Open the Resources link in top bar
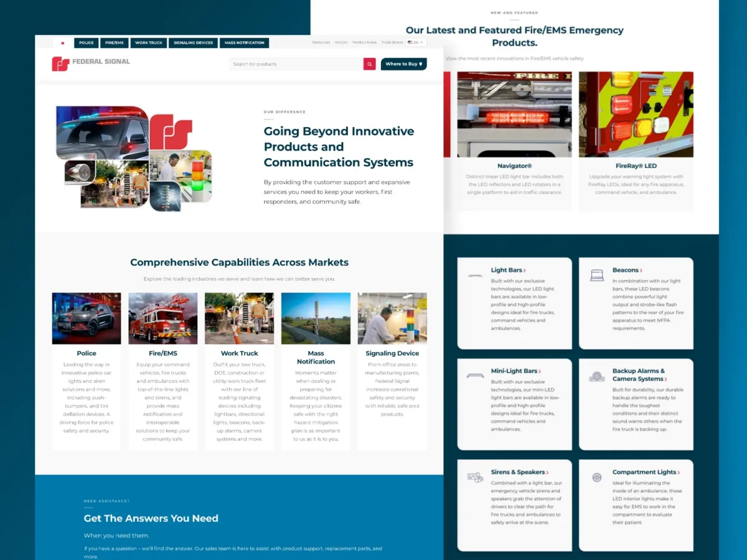Viewport: 747px width, 560px height. pos(321,42)
